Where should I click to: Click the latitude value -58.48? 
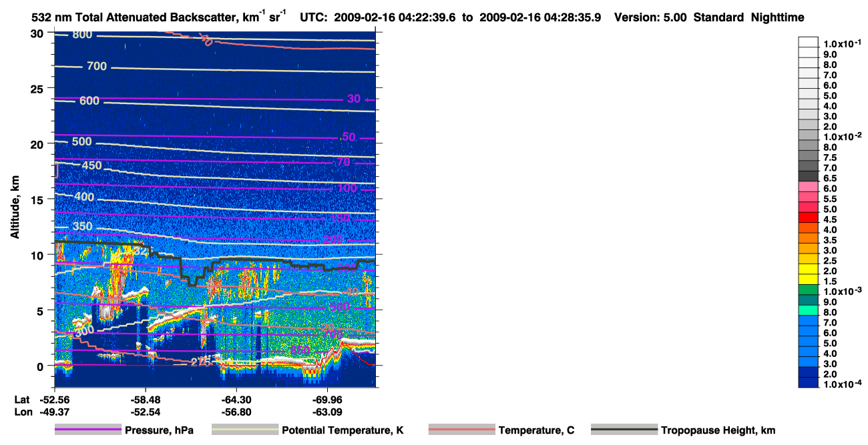(x=146, y=399)
